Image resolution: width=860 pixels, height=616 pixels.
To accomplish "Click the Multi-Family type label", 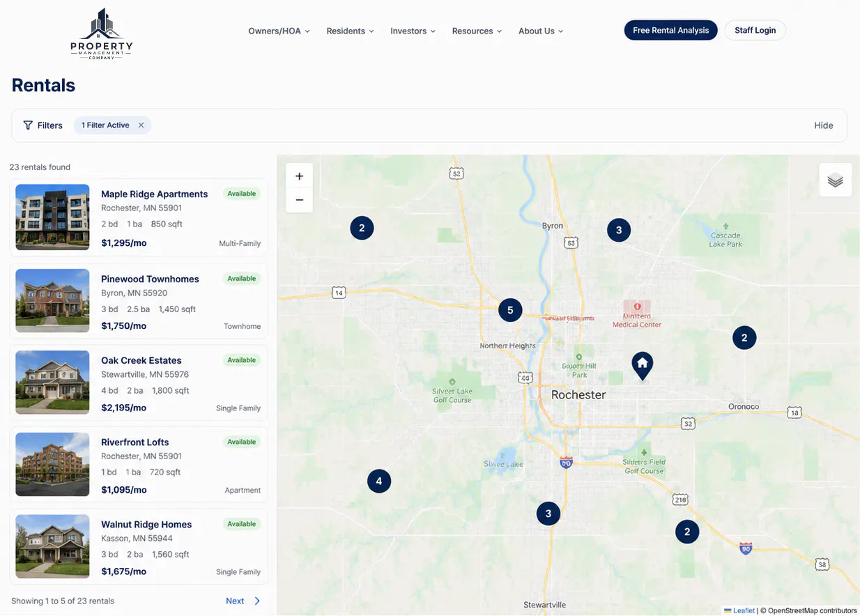I will click(x=240, y=244).
